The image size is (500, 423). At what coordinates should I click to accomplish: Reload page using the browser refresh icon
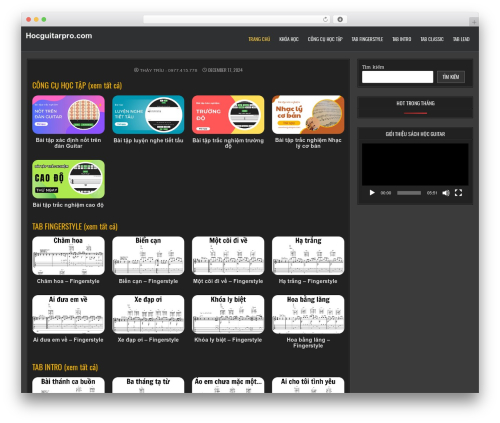[x=325, y=19]
